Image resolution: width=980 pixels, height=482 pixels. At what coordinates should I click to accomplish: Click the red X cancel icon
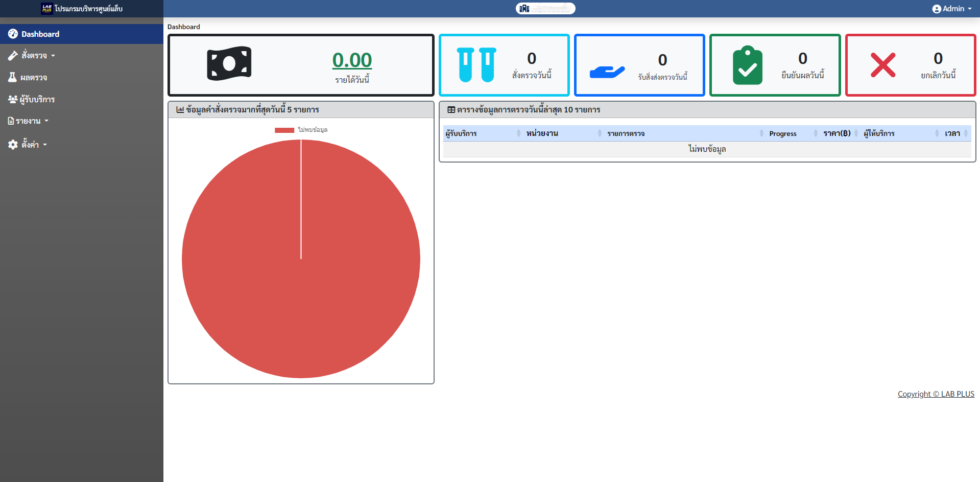882,65
